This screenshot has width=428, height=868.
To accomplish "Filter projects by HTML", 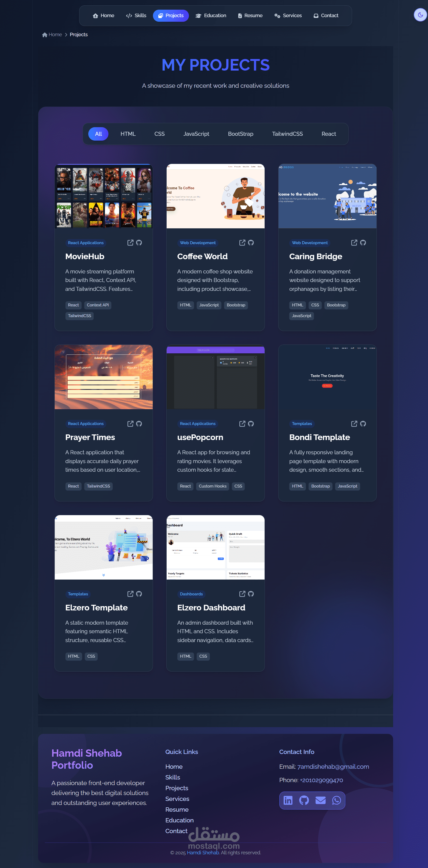I will pos(128,134).
